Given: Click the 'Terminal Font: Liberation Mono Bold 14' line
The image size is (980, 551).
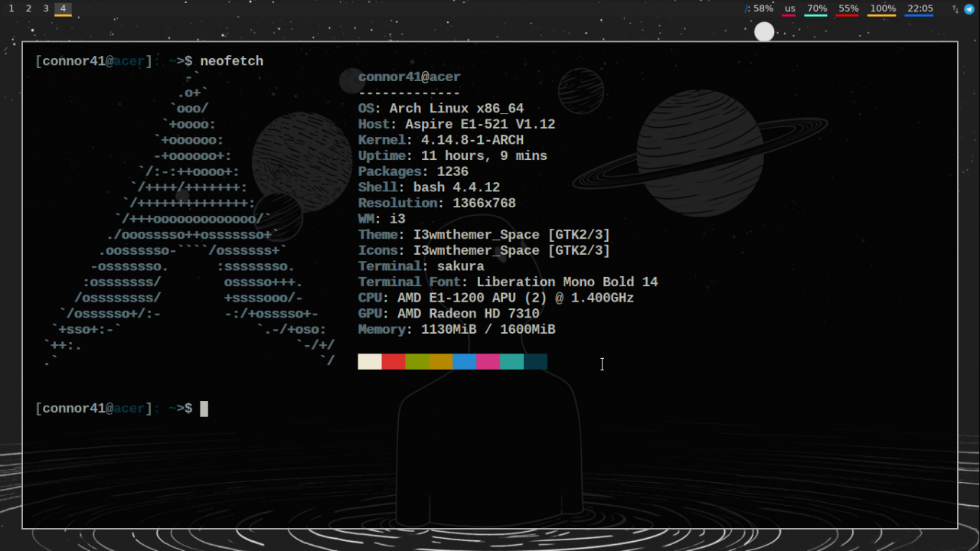Looking at the screenshot, I should pos(508,282).
